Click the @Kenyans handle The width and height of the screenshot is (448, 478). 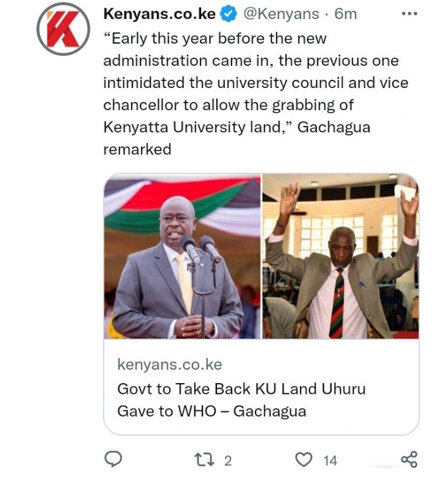(x=281, y=14)
